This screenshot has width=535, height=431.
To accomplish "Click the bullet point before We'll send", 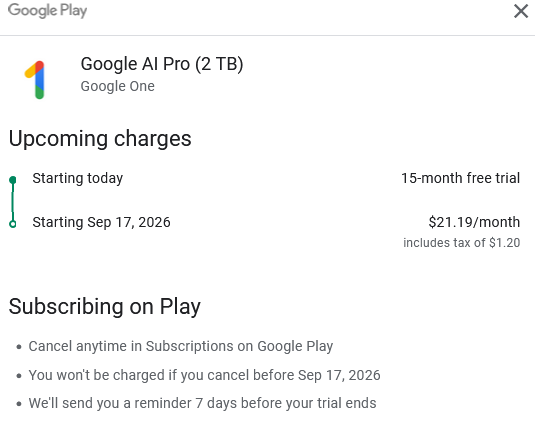I will (19, 404).
